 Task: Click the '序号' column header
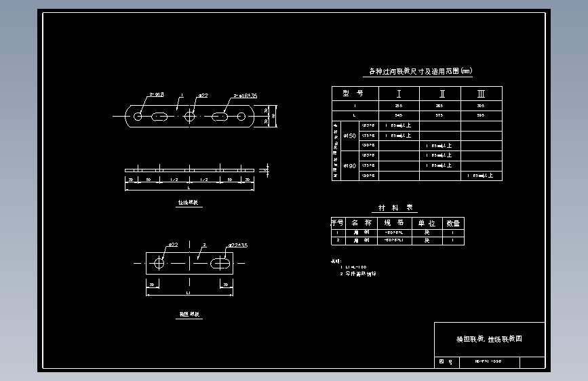[338, 223]
